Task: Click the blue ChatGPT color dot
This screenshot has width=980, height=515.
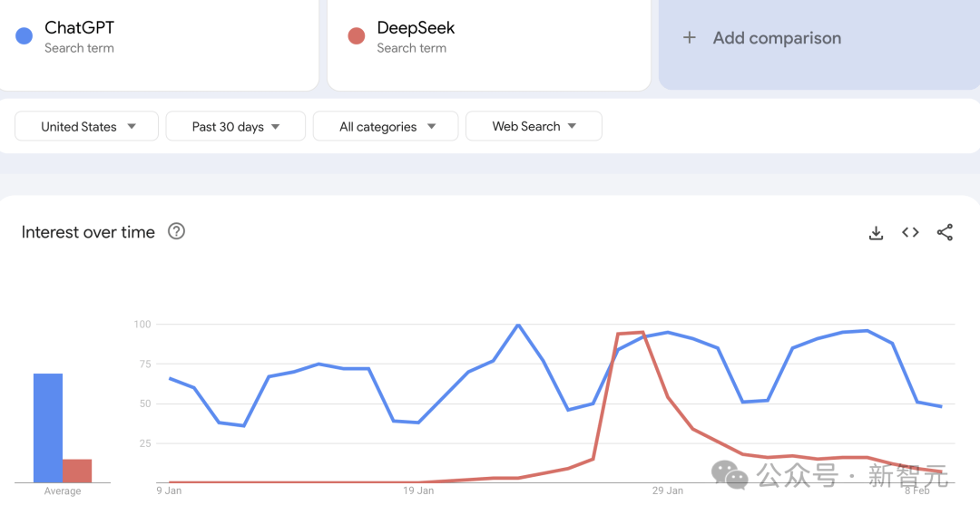Action: pos(24,36)
